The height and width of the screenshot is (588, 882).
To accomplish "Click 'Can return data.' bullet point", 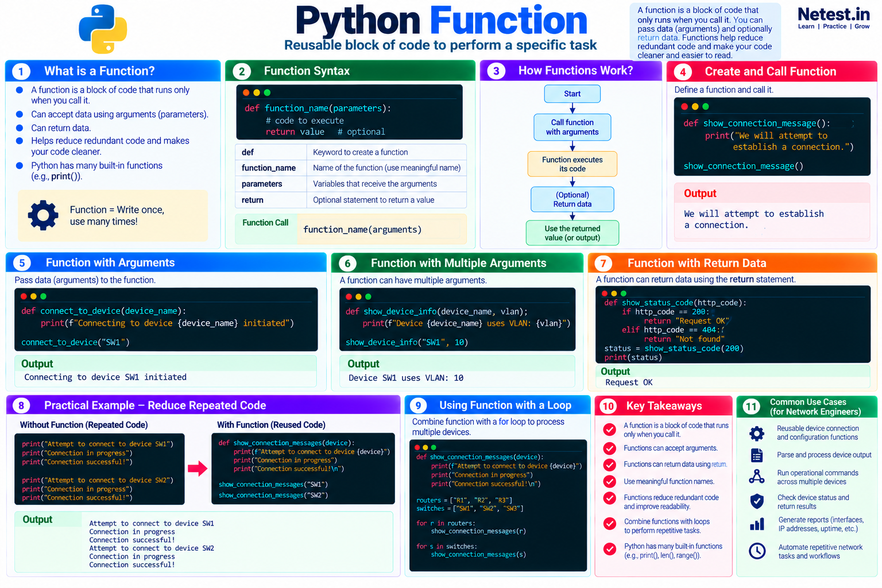I will click(61, 128).
